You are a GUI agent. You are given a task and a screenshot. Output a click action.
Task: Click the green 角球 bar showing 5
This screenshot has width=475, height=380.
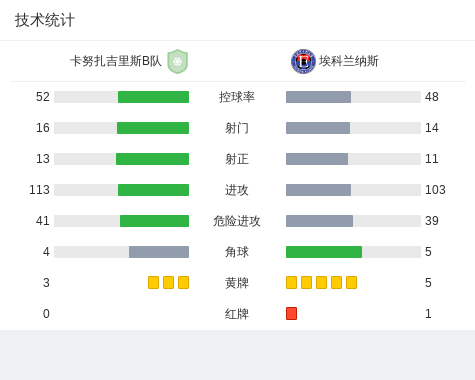coord(324,252)
